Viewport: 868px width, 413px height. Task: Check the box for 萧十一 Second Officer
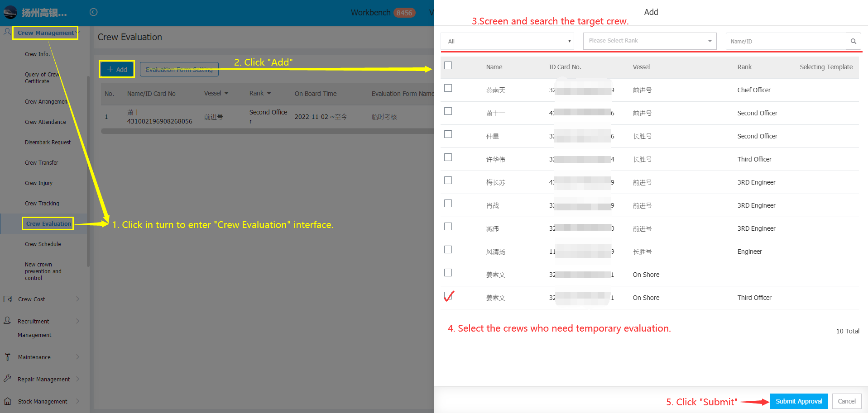pos(448,111)
